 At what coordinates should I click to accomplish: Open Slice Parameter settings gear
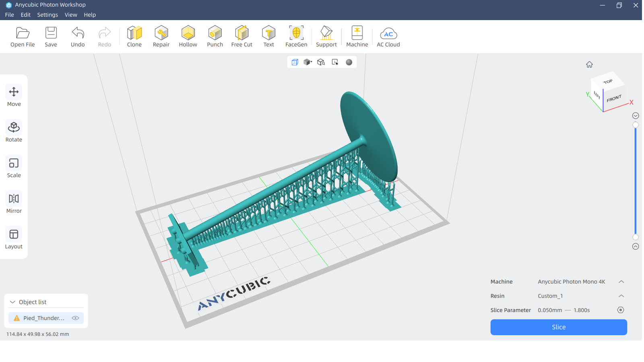(x=621, y=310)
